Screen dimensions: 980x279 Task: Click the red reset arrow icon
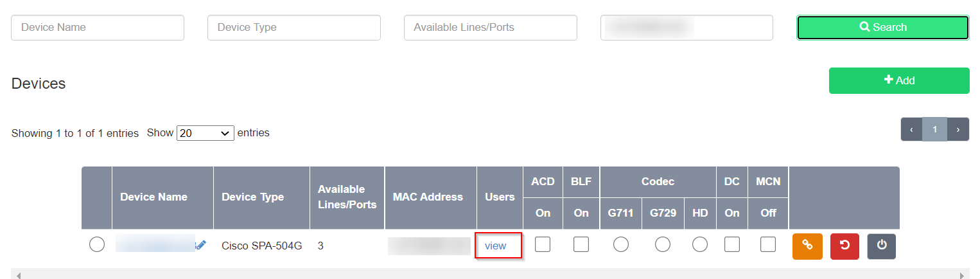coord(844,246)
